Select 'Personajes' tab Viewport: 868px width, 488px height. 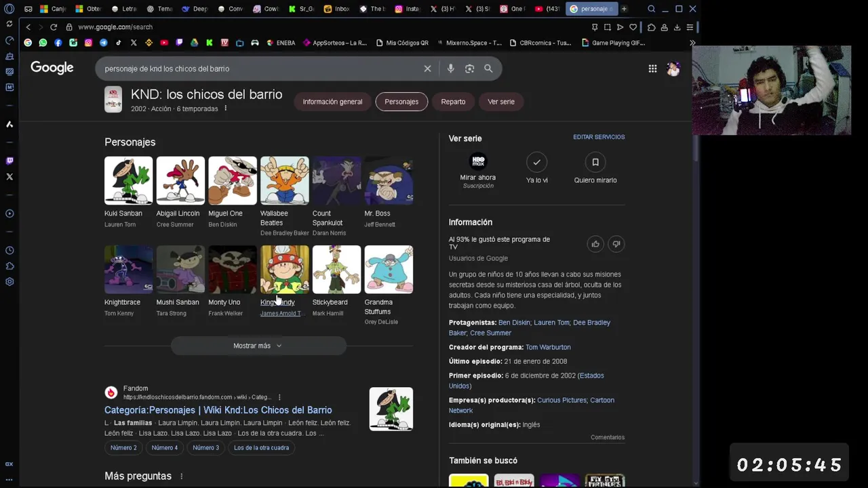pos(401,102)
